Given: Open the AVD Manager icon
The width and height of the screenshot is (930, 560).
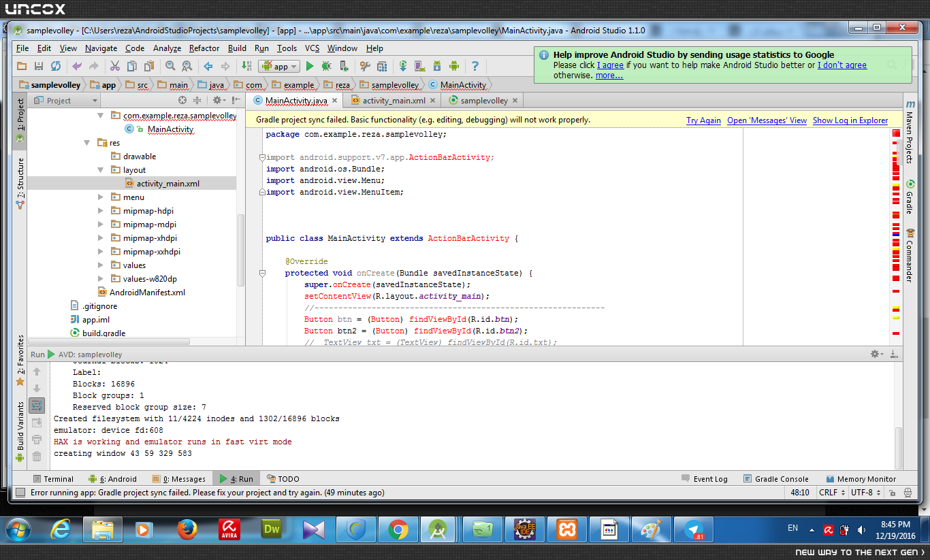Looking at the screenshot, I should click(420, 66).
